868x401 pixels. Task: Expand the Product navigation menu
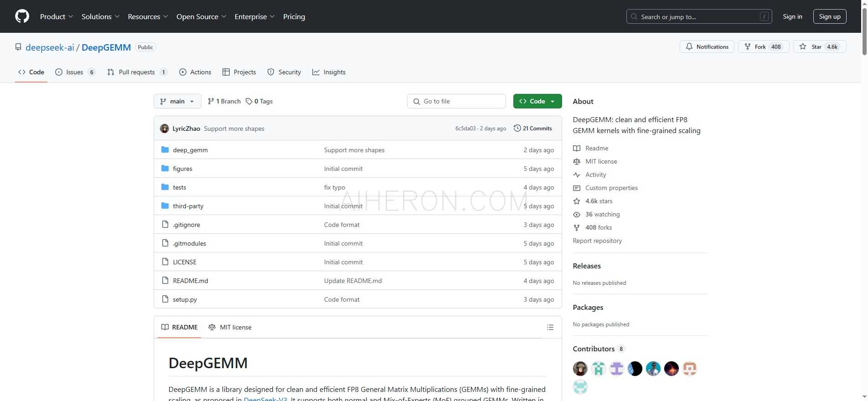[x=56, y=16]
